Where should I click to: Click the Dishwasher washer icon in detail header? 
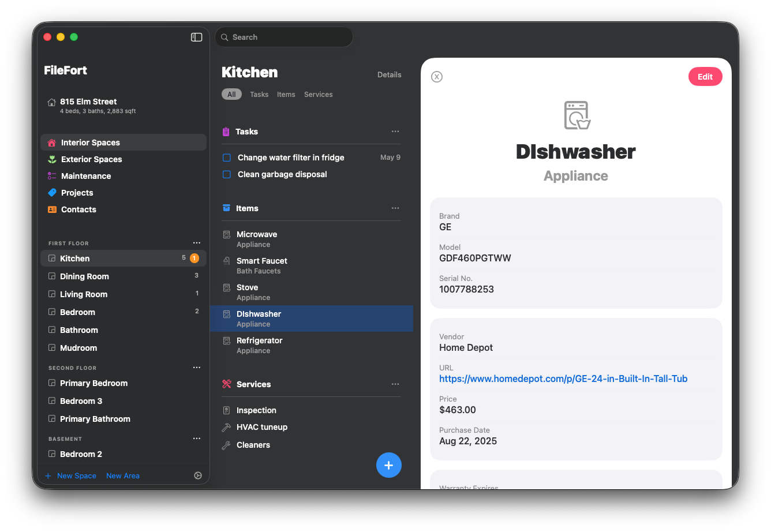coord(577,115)
